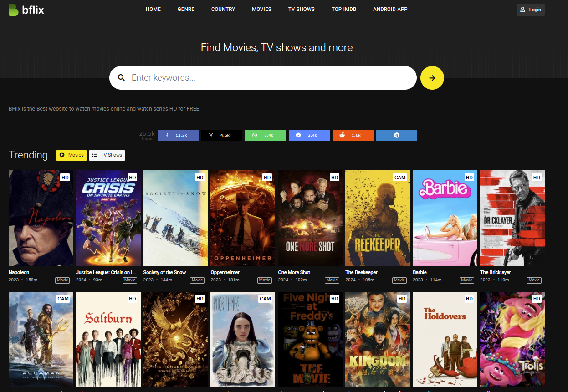Click the bflix logo

[x=26, y=9]
